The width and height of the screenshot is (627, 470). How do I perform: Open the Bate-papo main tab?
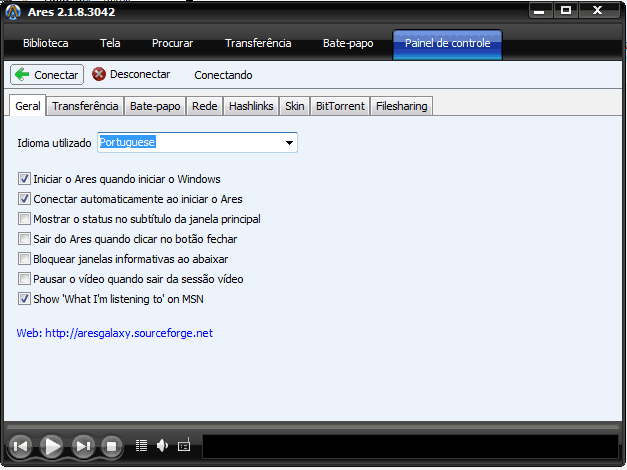348,43
